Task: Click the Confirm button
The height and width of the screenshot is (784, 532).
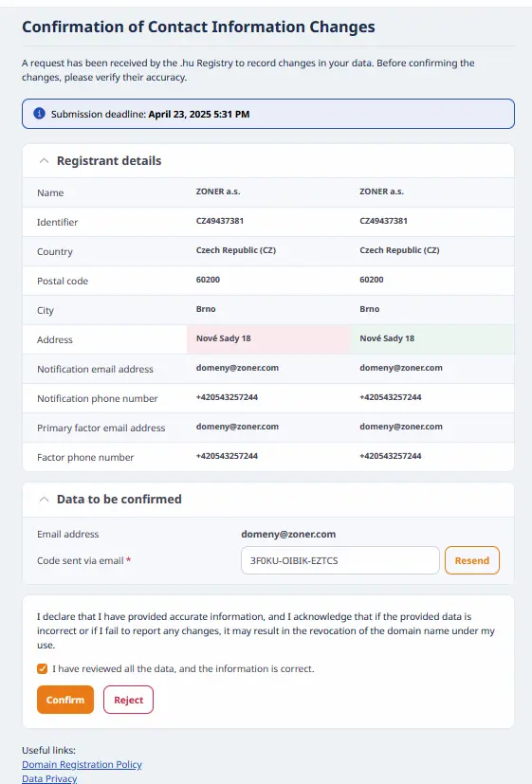Action: [65, 700]
